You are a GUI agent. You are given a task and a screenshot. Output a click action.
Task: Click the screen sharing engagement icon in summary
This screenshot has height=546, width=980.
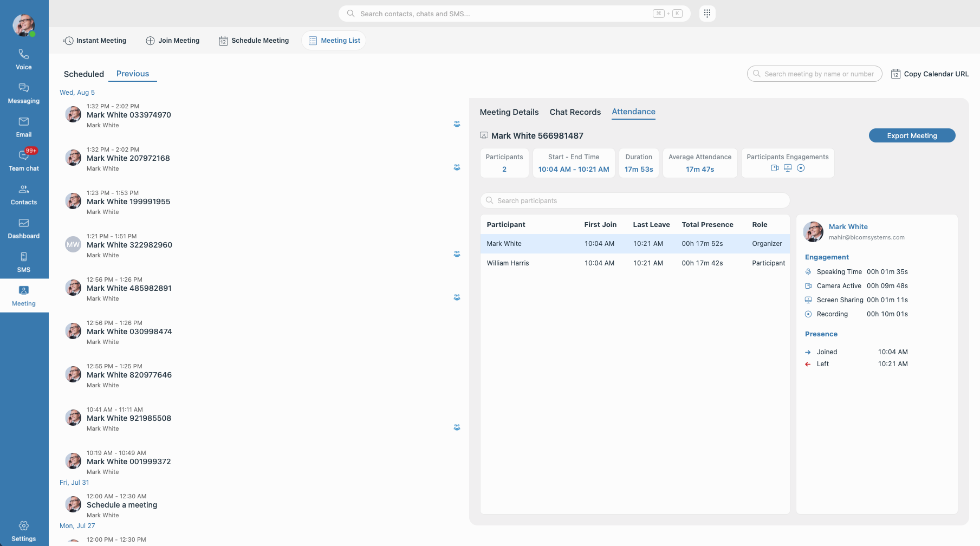[788, 168]
